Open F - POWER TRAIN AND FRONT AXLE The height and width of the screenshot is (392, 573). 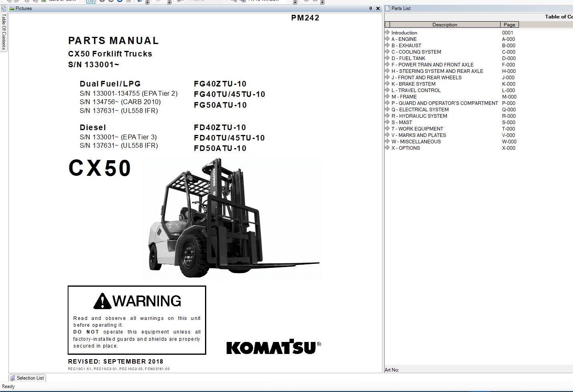[432, 65]
